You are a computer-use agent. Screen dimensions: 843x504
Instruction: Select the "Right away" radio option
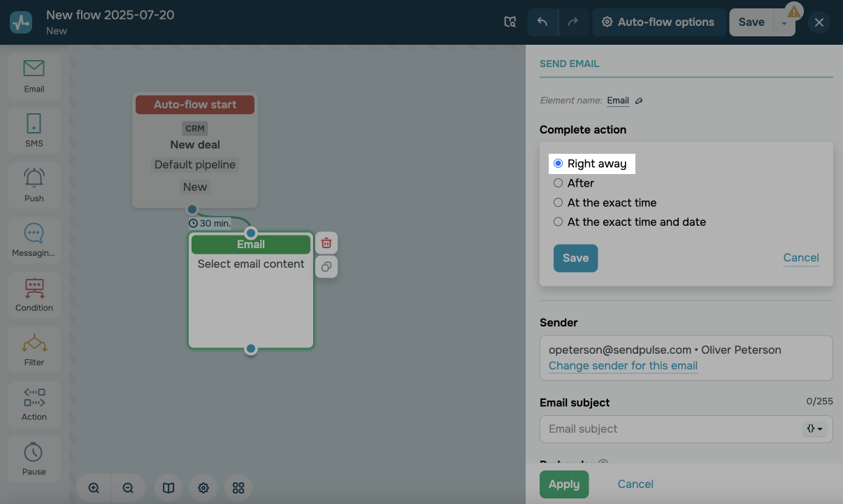(558, 164)
